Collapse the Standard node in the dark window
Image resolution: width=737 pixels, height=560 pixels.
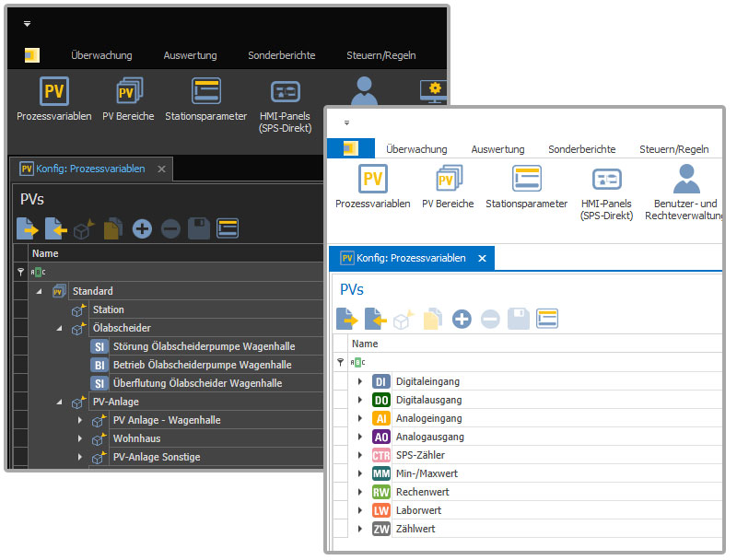pos(40,291)
